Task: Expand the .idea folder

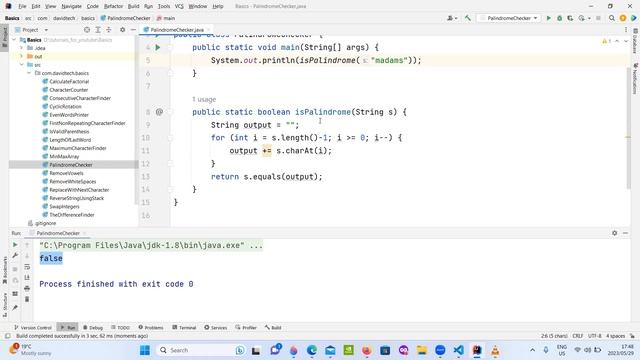Action: pyautogui.click(x=22, y=48)
